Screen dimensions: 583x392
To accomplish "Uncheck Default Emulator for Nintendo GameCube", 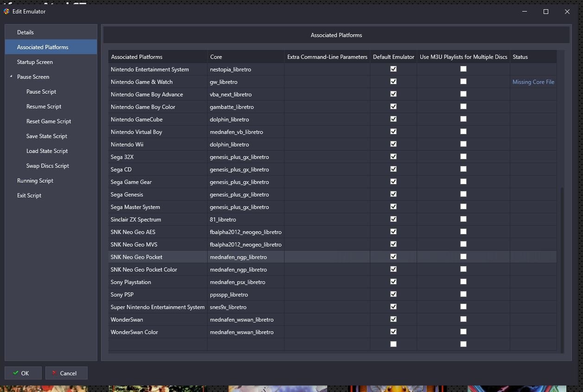I will tap(393, 119).
